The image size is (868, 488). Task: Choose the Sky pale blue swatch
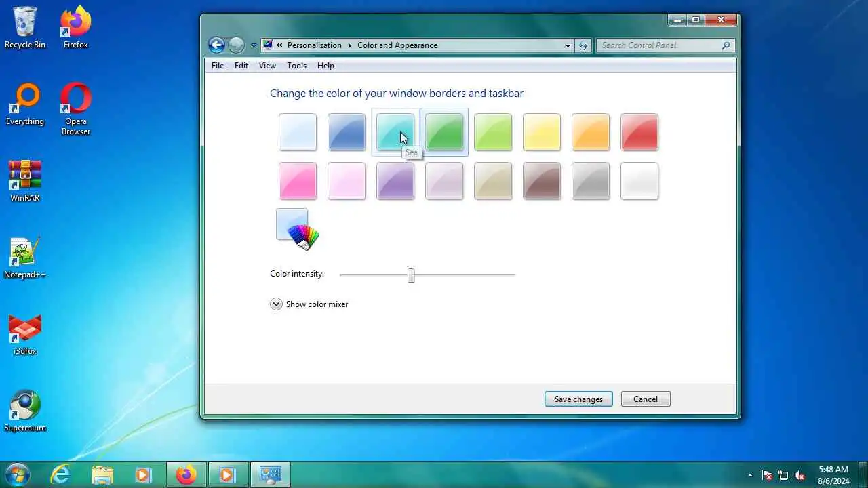(x=298, y=132)
